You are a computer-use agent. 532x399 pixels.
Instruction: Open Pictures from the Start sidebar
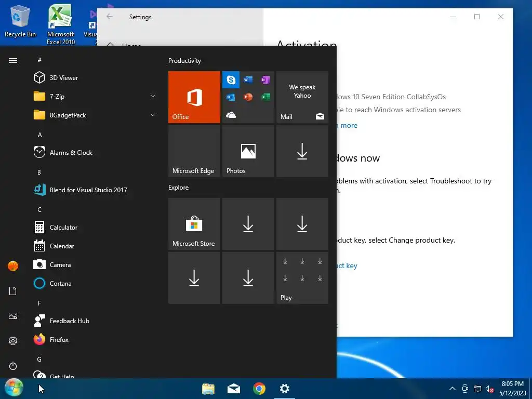[x=13, y=316]
